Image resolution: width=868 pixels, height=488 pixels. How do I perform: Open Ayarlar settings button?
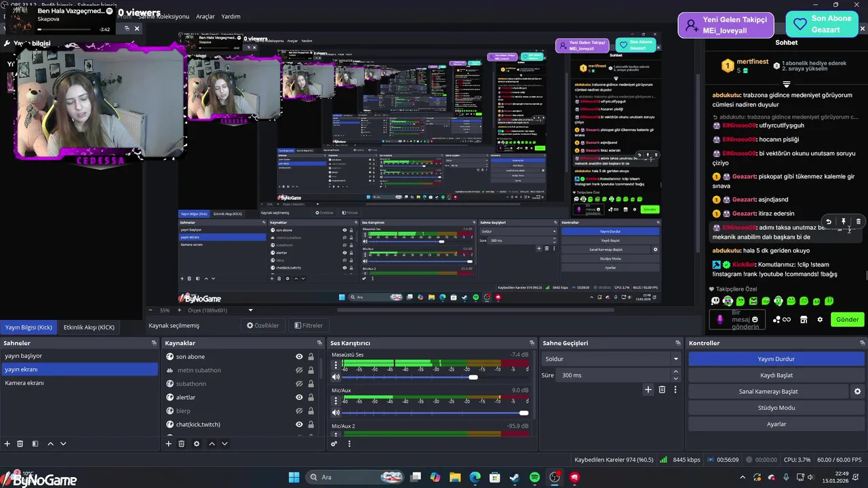coord(776,424)
